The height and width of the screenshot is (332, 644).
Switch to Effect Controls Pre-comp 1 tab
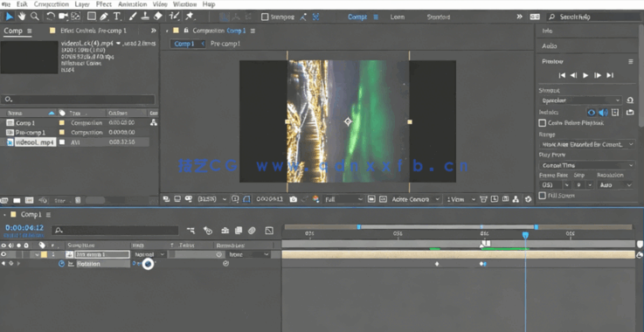[93, 31]
